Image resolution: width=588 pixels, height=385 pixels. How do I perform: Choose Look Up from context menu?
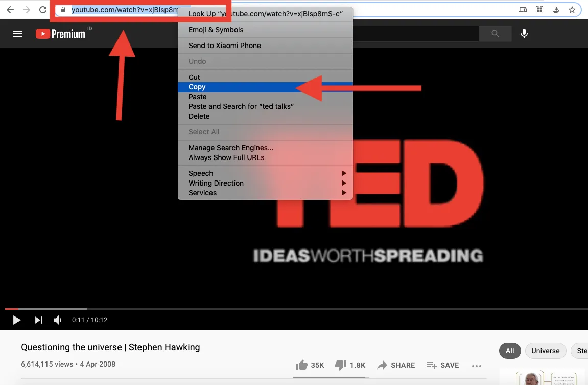click(x=265, y=14)
